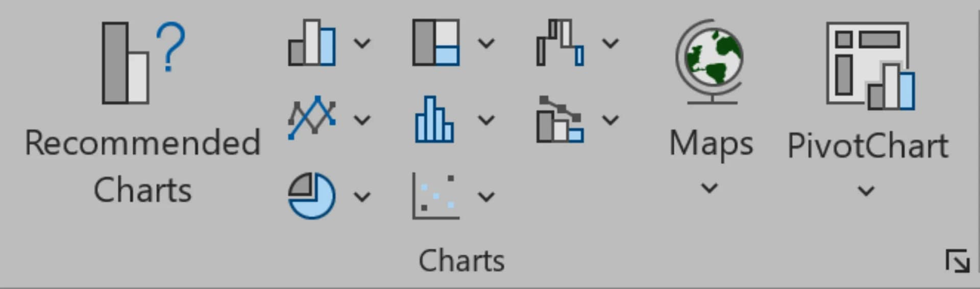Insert a Line or Area chart

pos(312,119)
